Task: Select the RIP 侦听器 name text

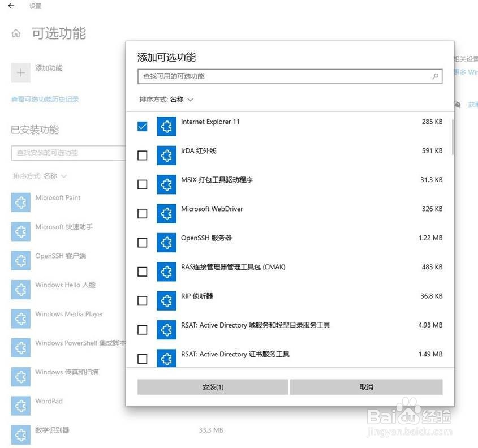Action: point(197,296)
